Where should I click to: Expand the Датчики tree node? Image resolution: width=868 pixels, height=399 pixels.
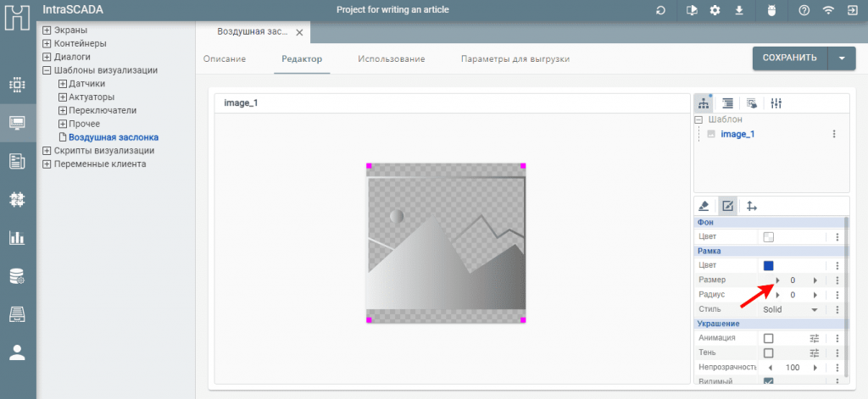click(63, 84)
